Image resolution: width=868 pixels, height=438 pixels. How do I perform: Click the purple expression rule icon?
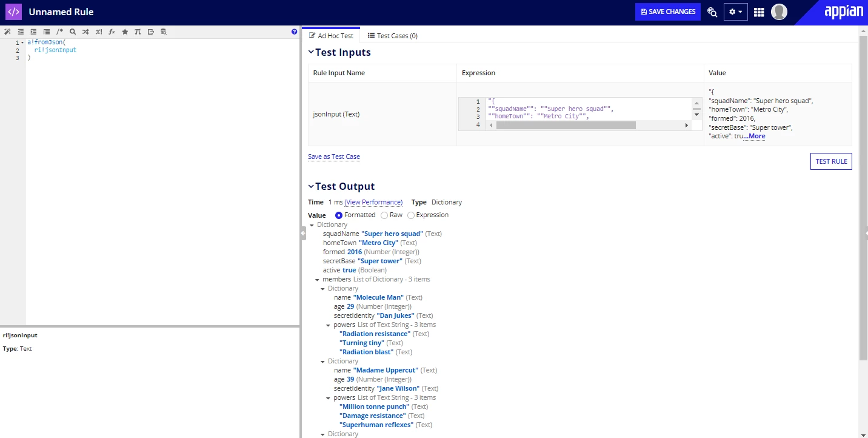(x=13, y=12)
